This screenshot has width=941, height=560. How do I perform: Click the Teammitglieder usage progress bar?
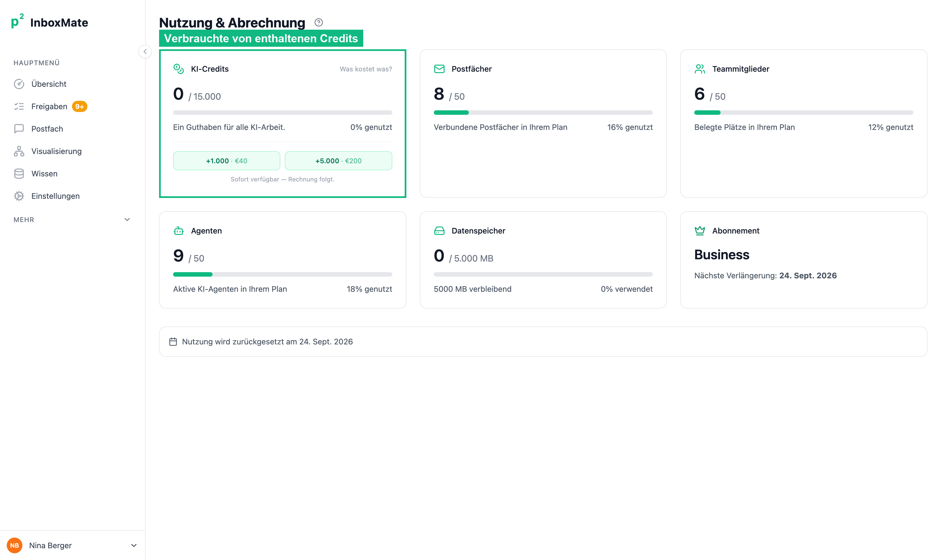tap(803, 113)
